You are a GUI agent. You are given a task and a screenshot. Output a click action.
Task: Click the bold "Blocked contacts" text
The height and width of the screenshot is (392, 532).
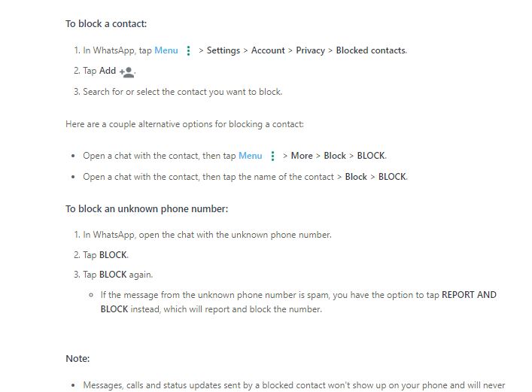(371, 50)
